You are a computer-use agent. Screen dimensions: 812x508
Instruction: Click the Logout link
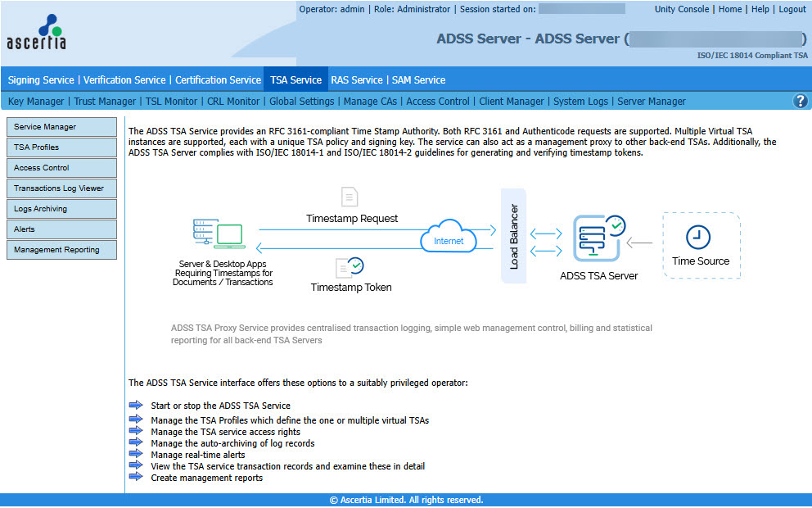coord(792,9)
